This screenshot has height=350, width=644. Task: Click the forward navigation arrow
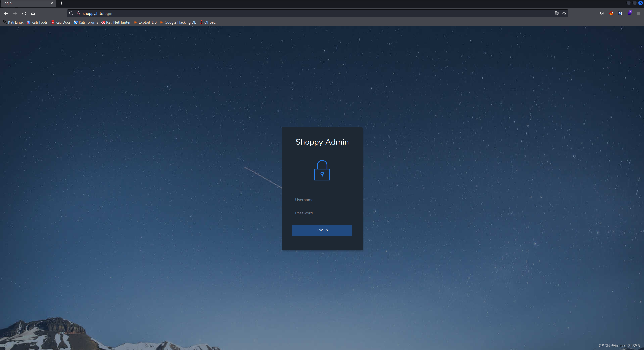15,13
